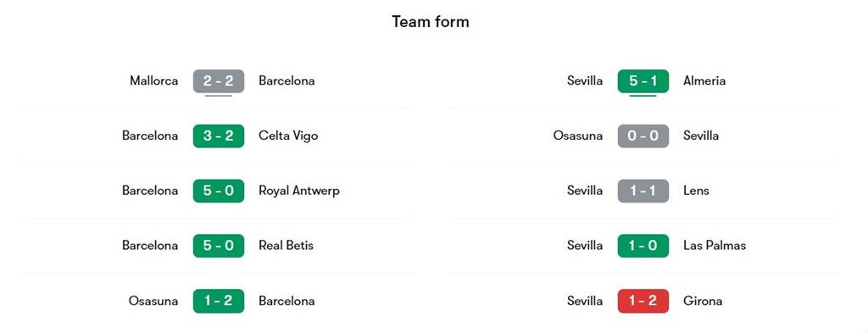Image resolution: width=868 pixels, height=333 pixels.
Task: Click the Osasuna 1 - 2 Barcelona score
Action: click(x=219, y=301)
